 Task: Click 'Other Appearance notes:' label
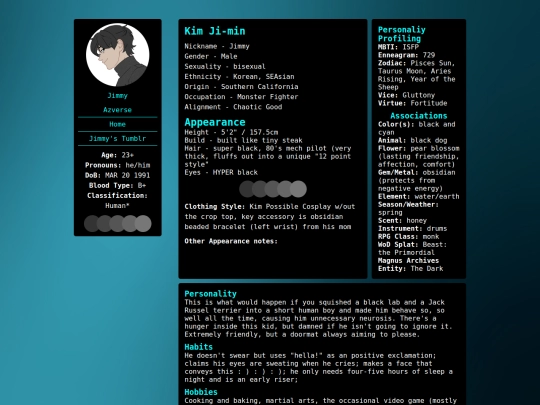pos(231,241)
